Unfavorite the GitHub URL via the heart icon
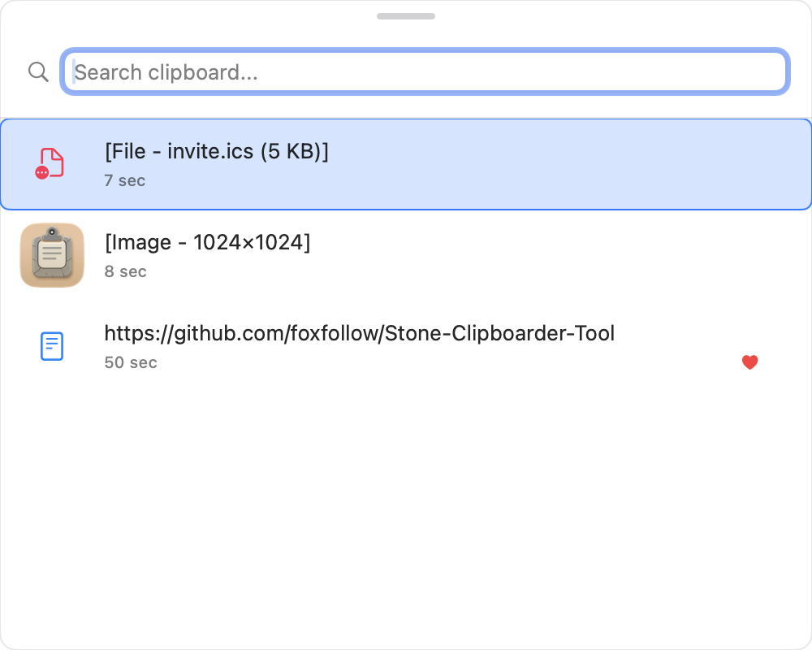812x650 pixels. tap(749, 362)
